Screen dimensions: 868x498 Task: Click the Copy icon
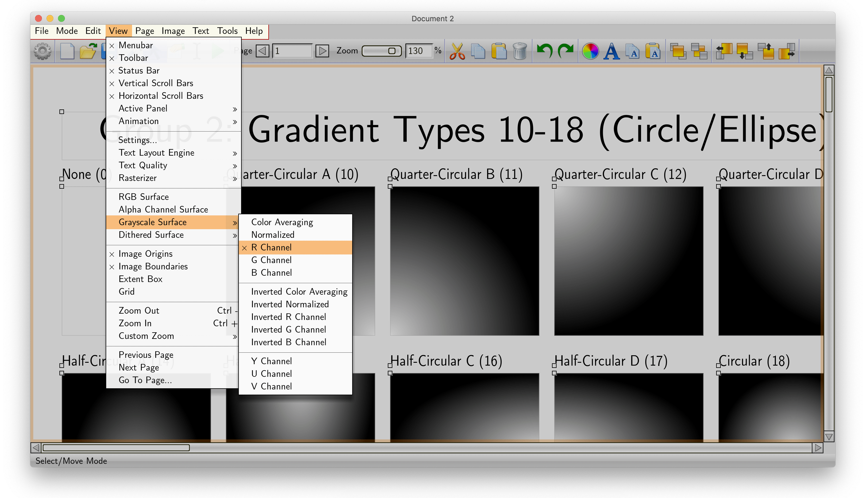[x=478, y=51]
